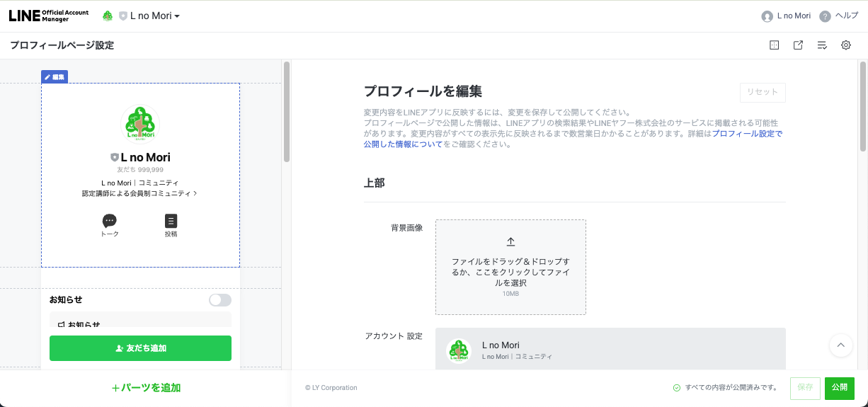The height and width of the screenshot is (407, 868).
Task: Click the green 友だち追加 button
Action: coord(140,348)
